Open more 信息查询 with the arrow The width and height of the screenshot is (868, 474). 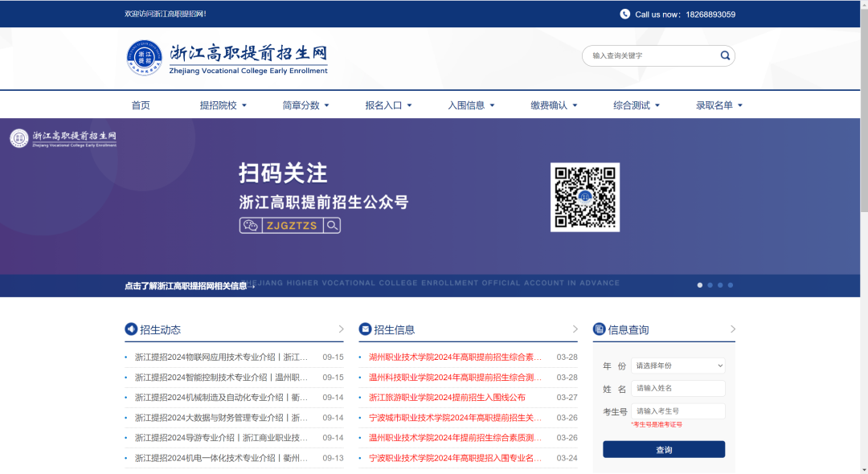(x=733, y=329)
